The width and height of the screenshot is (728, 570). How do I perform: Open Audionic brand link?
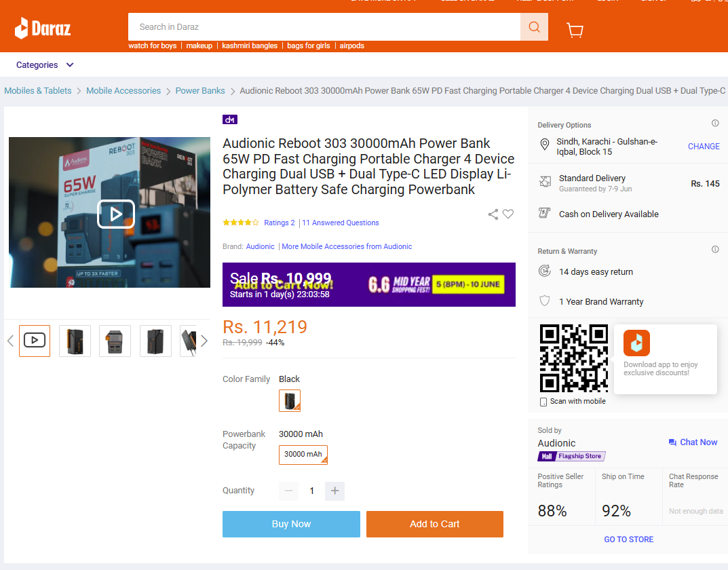[x=260, y=246]
